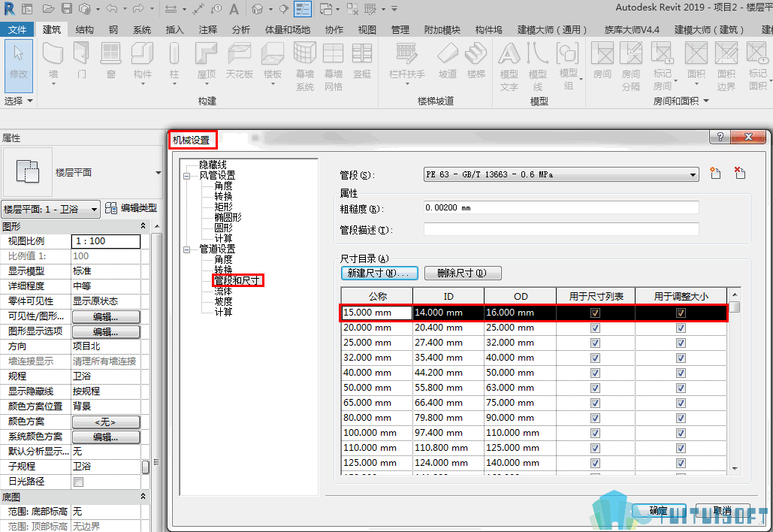Screen dimensions: 773x532
Task: Collapse the 图形 properties section
Action: (143, 226)
